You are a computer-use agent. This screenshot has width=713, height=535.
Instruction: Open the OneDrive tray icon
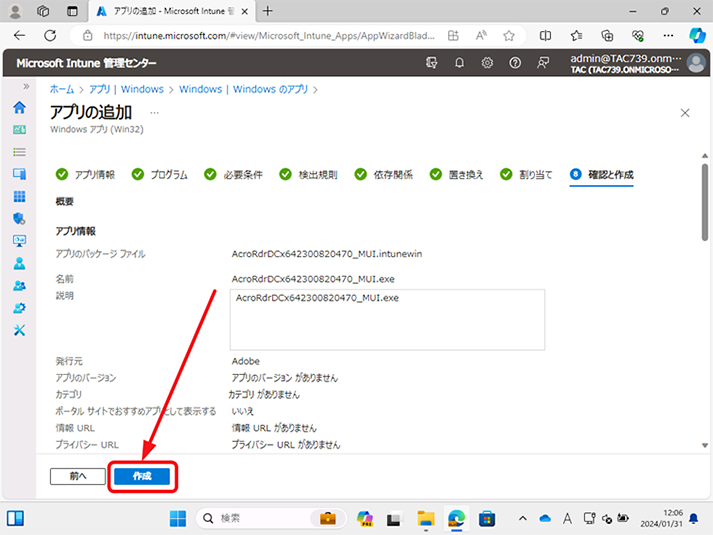545,518
